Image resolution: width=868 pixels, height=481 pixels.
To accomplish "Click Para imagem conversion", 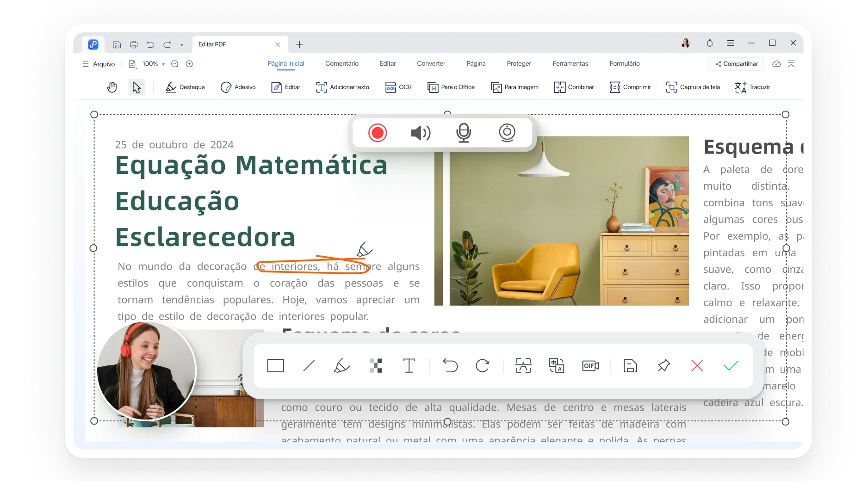I will [515, 87].
